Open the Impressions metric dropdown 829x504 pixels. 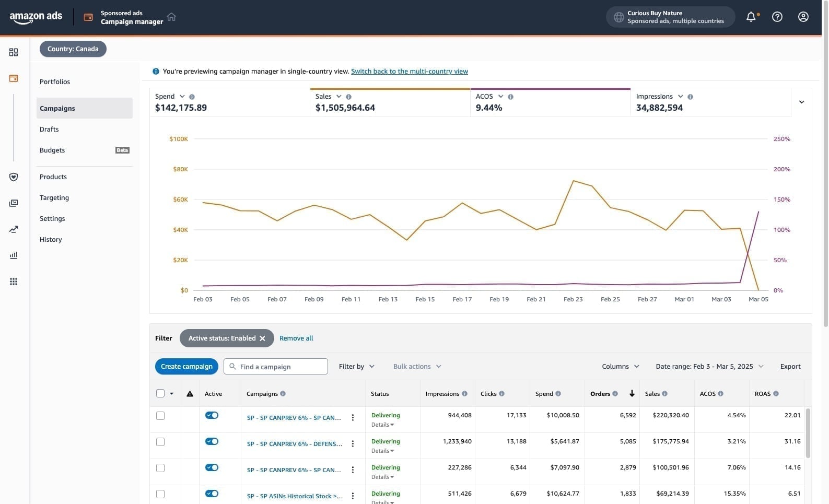(681, 97)
